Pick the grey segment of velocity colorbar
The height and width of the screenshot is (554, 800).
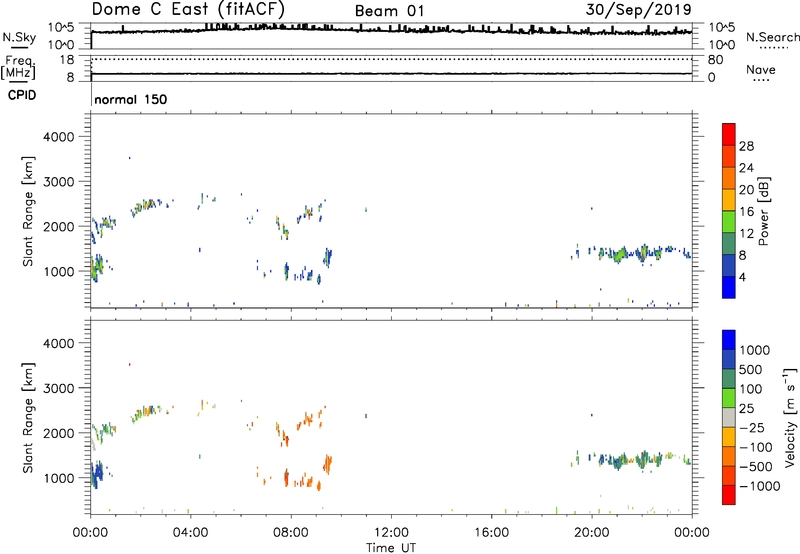729,417
